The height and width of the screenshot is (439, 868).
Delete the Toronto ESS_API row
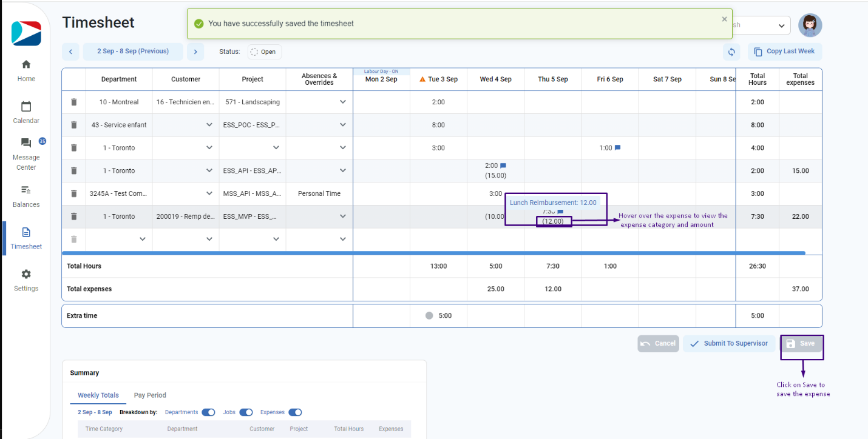(74, 170)
